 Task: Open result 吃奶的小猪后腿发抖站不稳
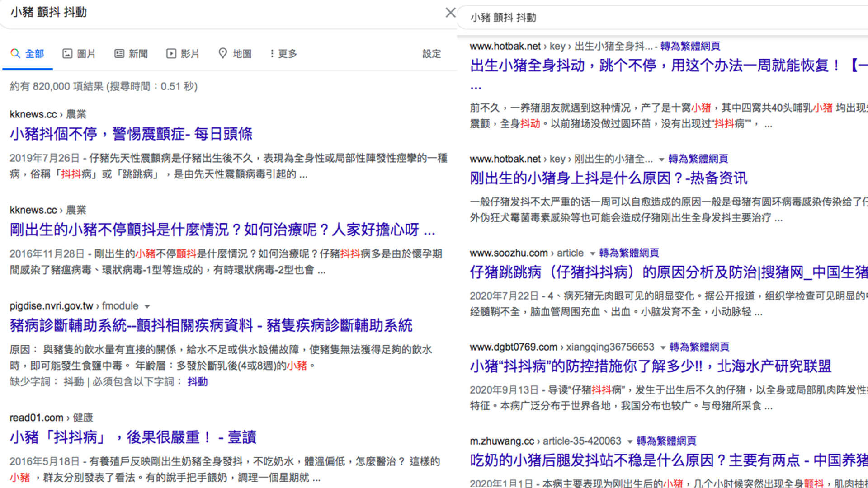[669, 460]
